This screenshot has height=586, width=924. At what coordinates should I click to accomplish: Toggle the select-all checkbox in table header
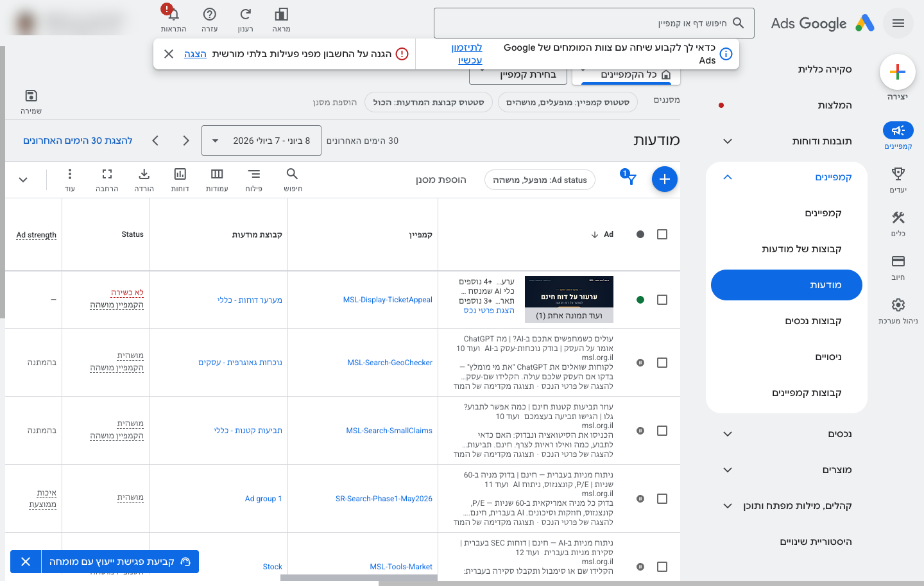(x=662, y=234)
